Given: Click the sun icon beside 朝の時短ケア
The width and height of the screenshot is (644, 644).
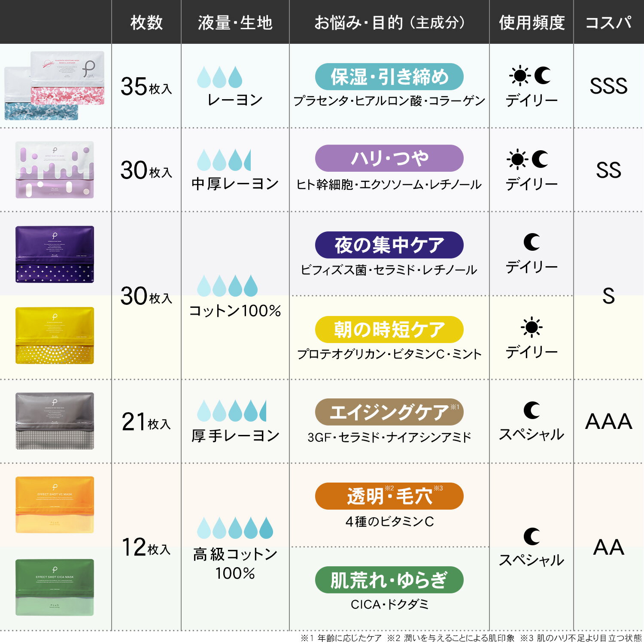Looking at the screenshot, I should 532,327.
